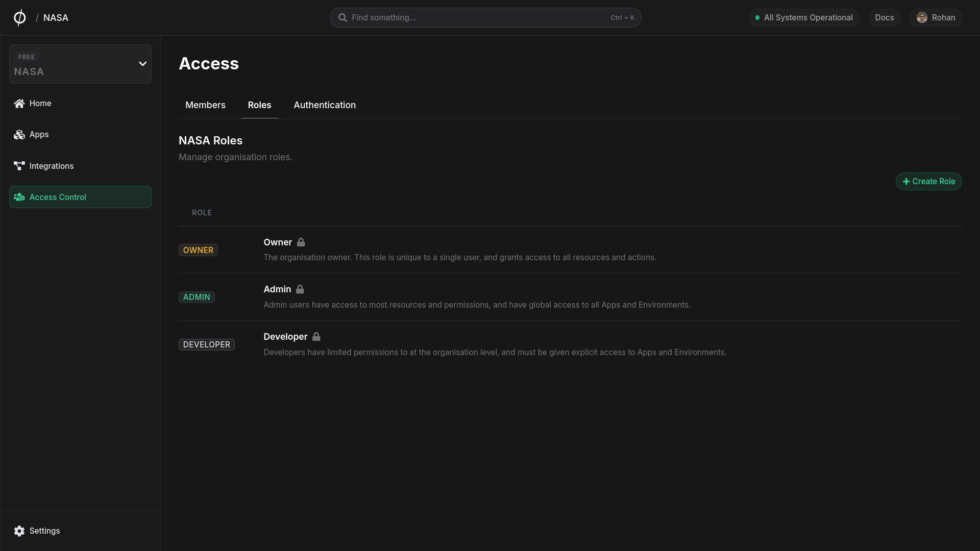Switch to the Authentication tab
This screenshot has width=980, height=551.
coord(325,105)
